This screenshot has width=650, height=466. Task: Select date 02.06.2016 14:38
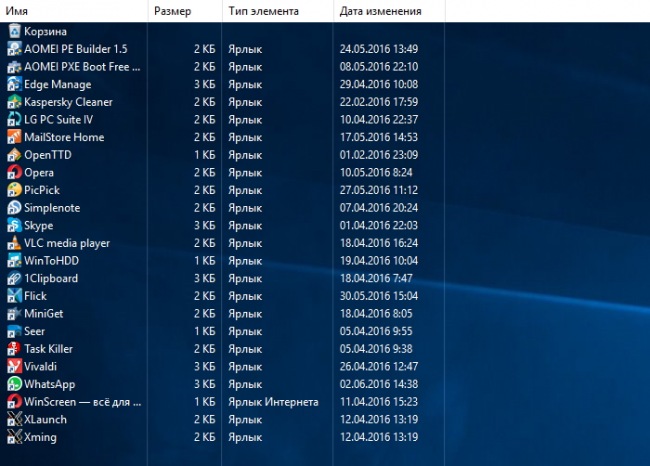[379, 384]
